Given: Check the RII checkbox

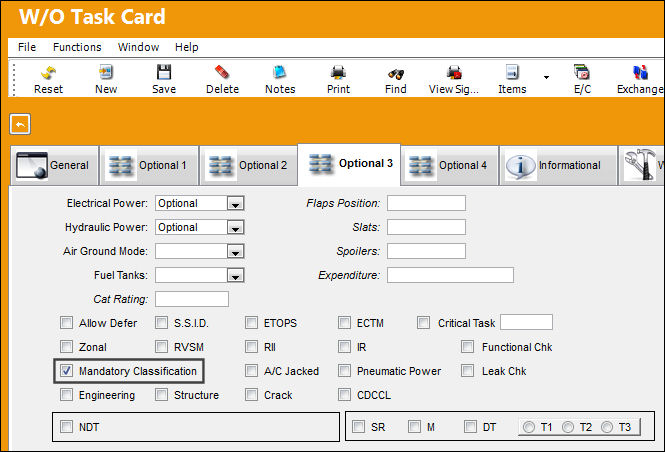Looking at the screenshot, I should 251,347.
